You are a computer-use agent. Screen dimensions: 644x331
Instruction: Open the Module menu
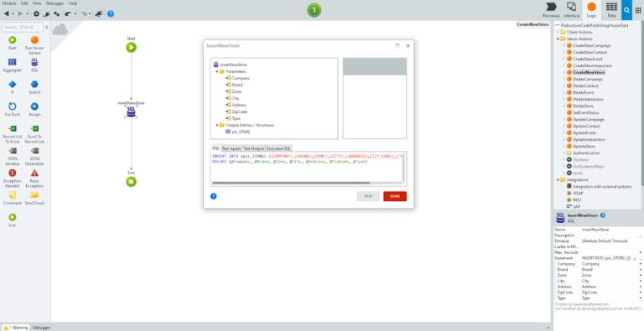(x=9, y=3)
